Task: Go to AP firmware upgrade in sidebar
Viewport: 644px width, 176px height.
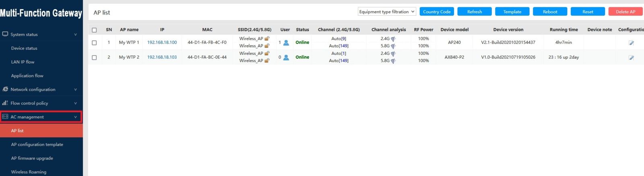Action: pyautogui.click(x=32, y=158)
